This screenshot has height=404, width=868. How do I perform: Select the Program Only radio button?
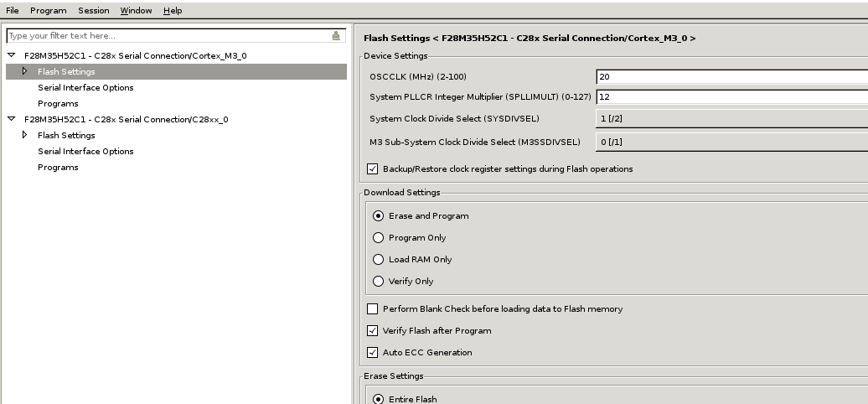[x=378, y=237]
